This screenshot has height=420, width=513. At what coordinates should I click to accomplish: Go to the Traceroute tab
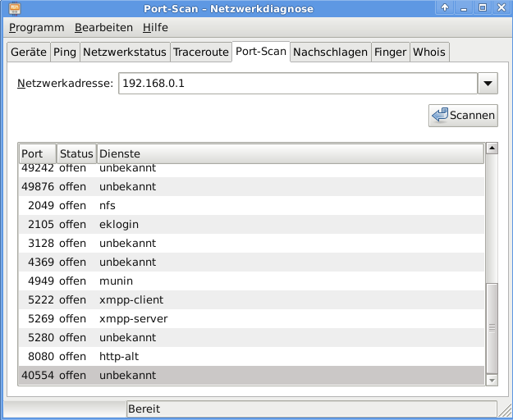coord(200,52)
